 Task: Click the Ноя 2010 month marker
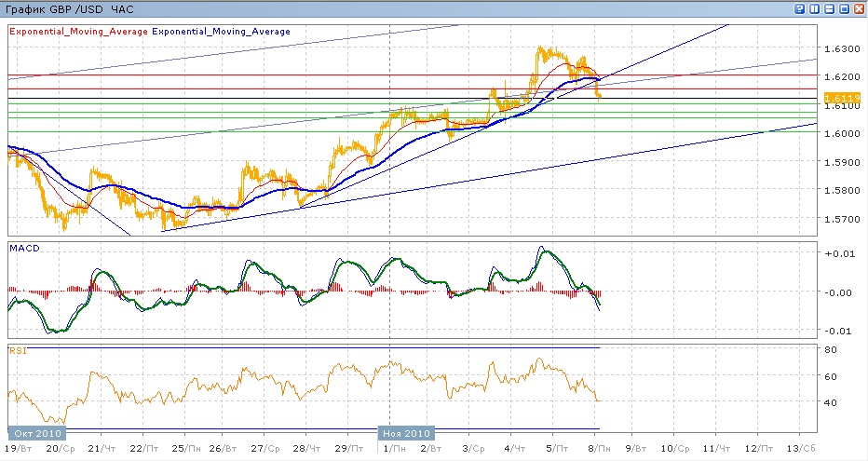pyautogui.click(x=405, y=433)
